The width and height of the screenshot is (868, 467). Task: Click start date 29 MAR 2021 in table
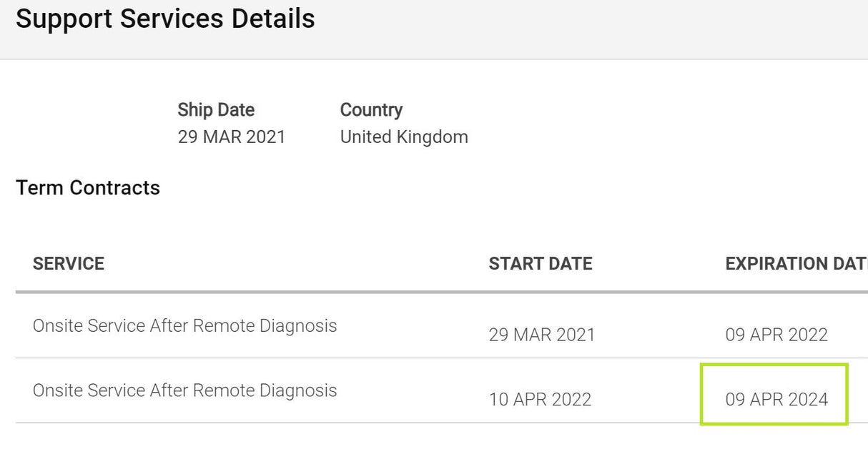pyautogui.click(x=542, y=335)
